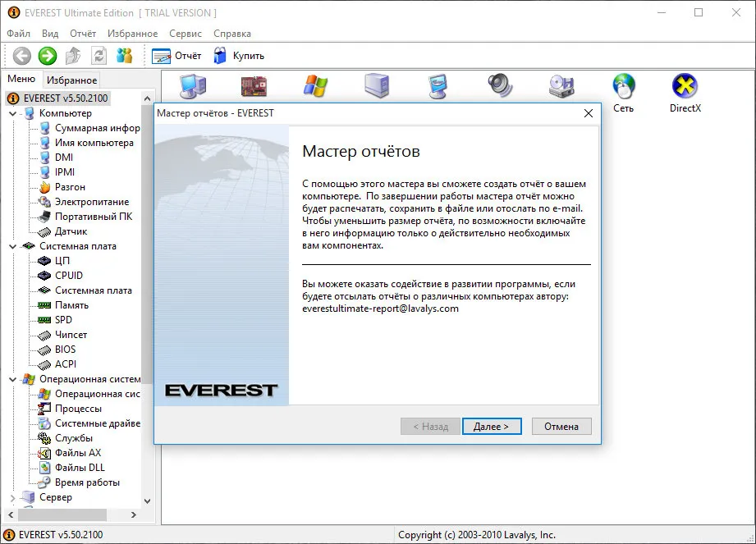The image size is (756, 544).
Task: Click the Copyright Lavalys status bar text
Action: click(x=477, y=535)
